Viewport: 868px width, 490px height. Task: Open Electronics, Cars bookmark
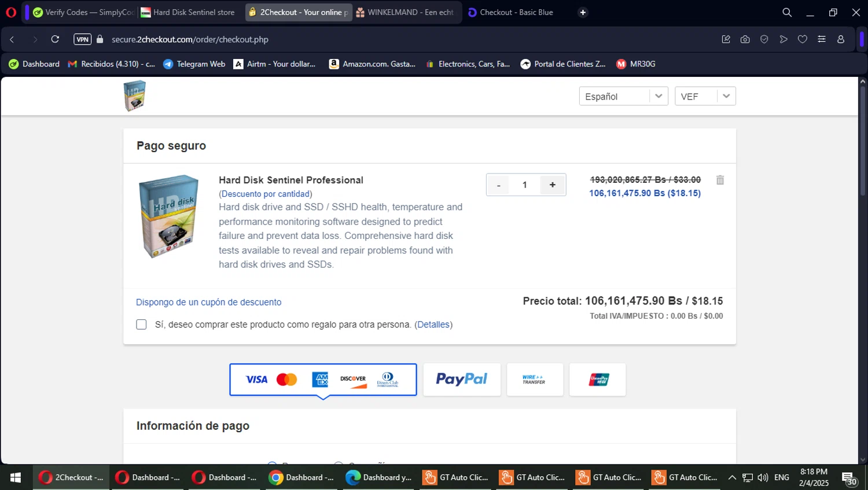pyautogui.click(x=468, y=64)
